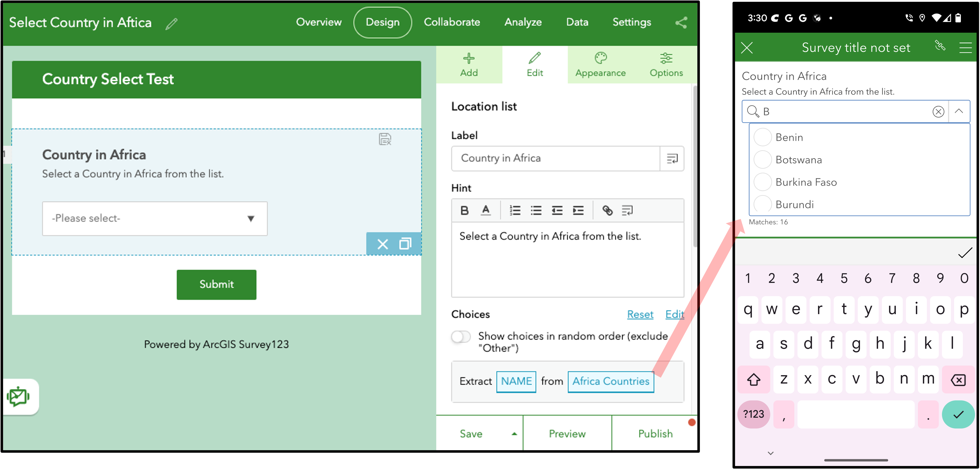Tap the keyboard space bar
This screenshot has height=469, width=980.
point(856,414)
